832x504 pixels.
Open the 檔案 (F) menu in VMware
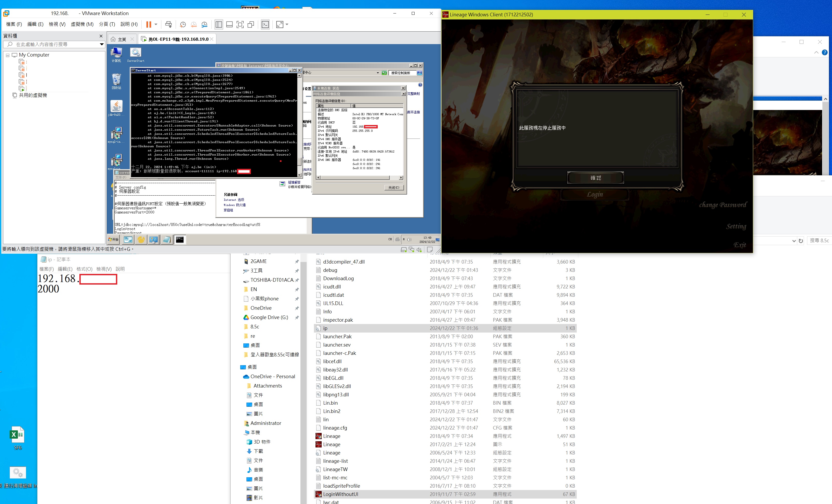point(14,24)
